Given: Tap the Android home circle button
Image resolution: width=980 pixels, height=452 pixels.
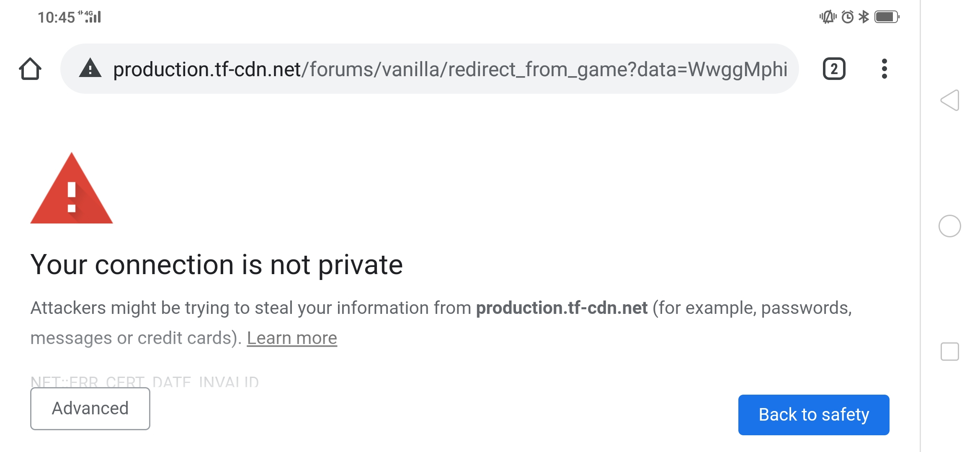Looking at the screenshot, I should coord(949,226).
